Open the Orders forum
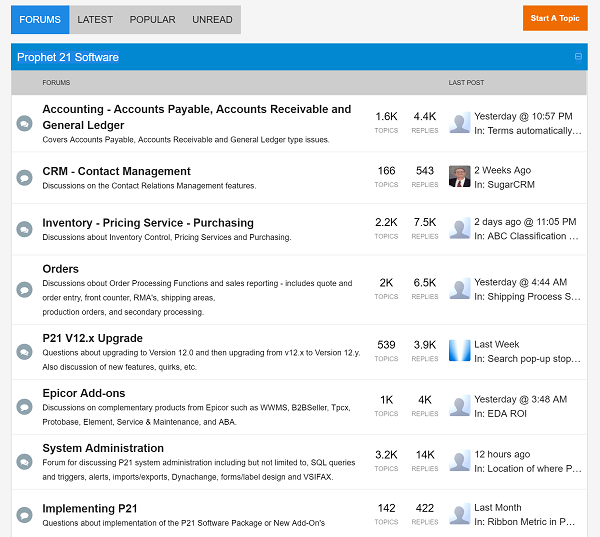 coord(60,269)
